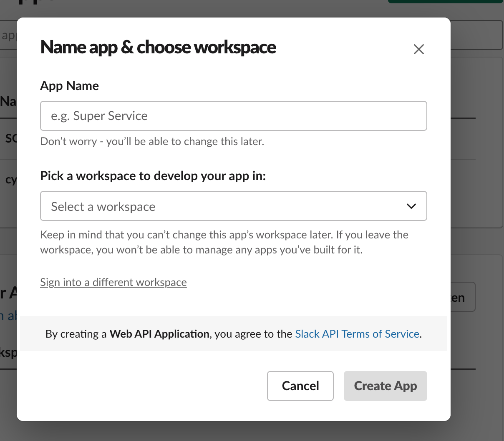The image size is (504, 441).
Task: Click the 'Pick a workspace' label
Action: 153,176
